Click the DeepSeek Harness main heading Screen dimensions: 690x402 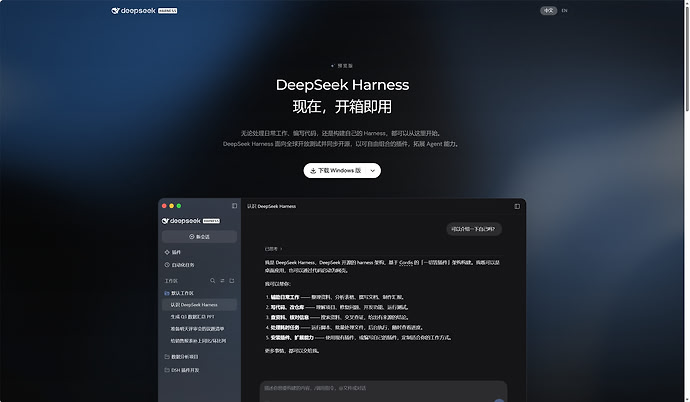[342, 85]
